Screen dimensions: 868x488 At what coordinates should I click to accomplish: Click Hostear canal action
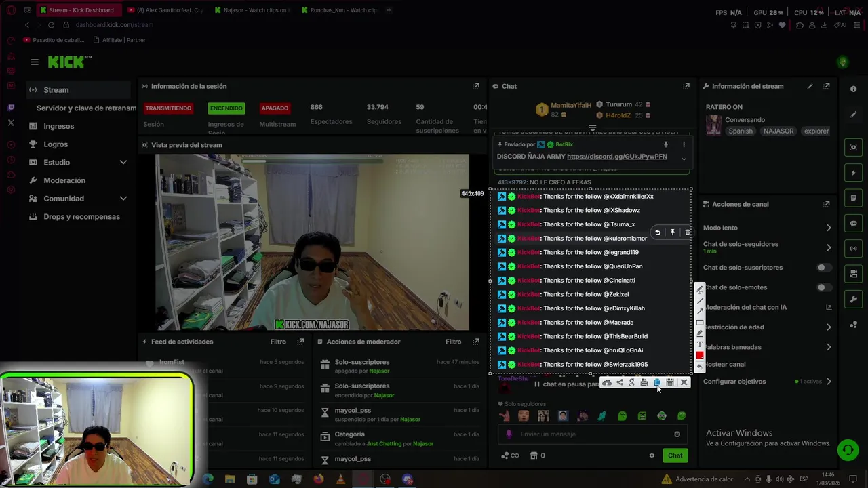coord(724,364)
